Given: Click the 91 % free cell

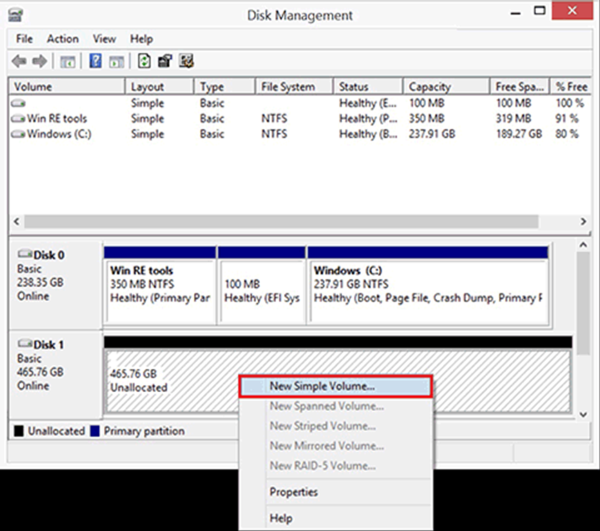Looking at the screenshot, I should (567, 119).
